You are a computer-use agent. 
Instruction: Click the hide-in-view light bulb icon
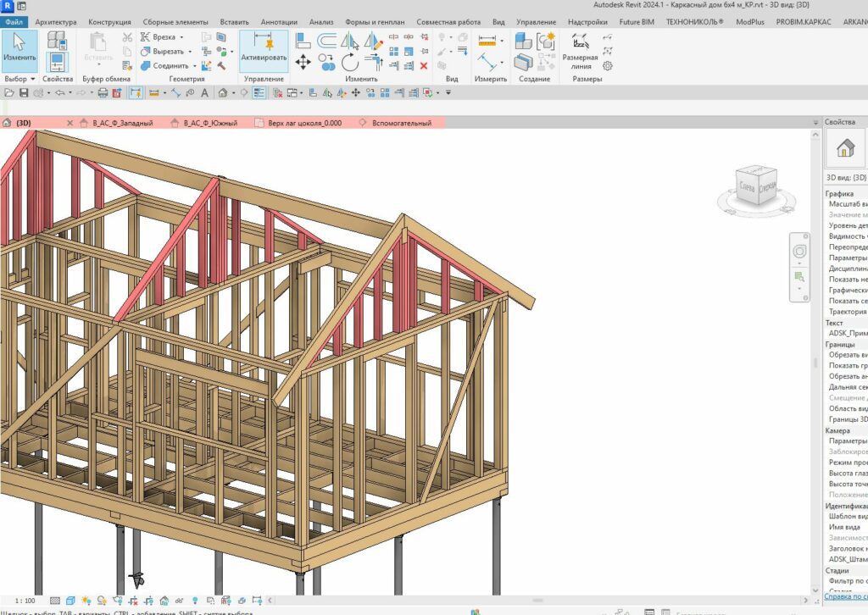tap(442, 38)
